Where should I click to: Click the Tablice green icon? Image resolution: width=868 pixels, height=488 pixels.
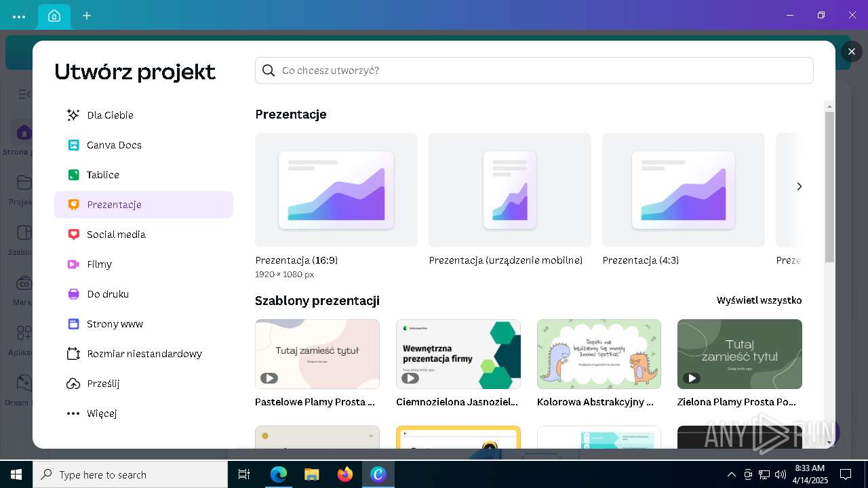73,175
